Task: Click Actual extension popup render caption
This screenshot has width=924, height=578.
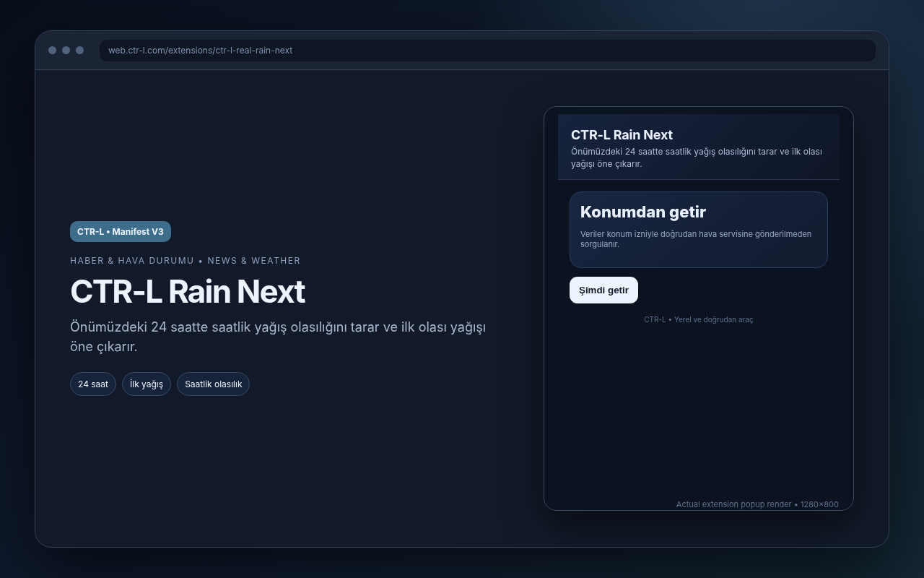Action: pyautogui.click(x=757, y=504)
